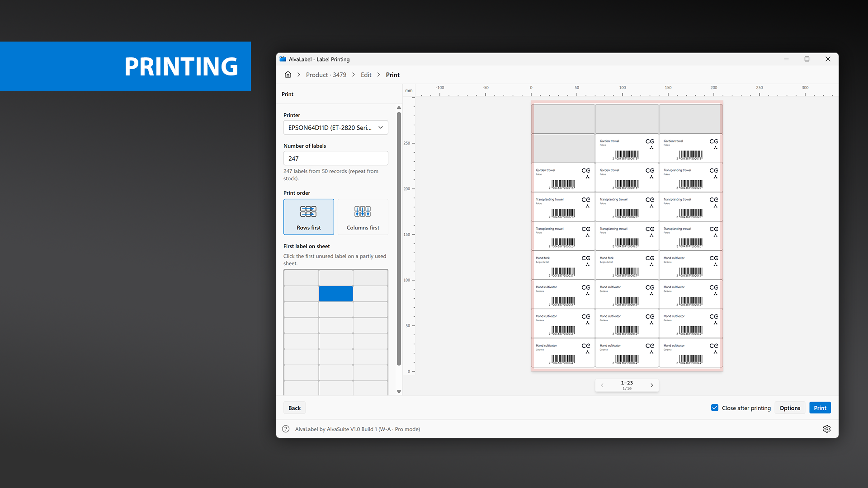Click the blue Print button
Viewport: 868px width, 488px height.
(x=820, y=408)
